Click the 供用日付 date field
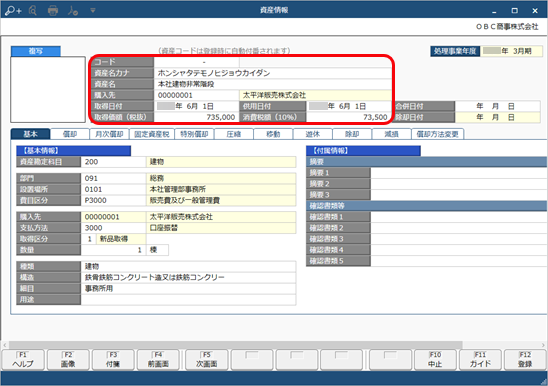 click(x=349, y=106)
